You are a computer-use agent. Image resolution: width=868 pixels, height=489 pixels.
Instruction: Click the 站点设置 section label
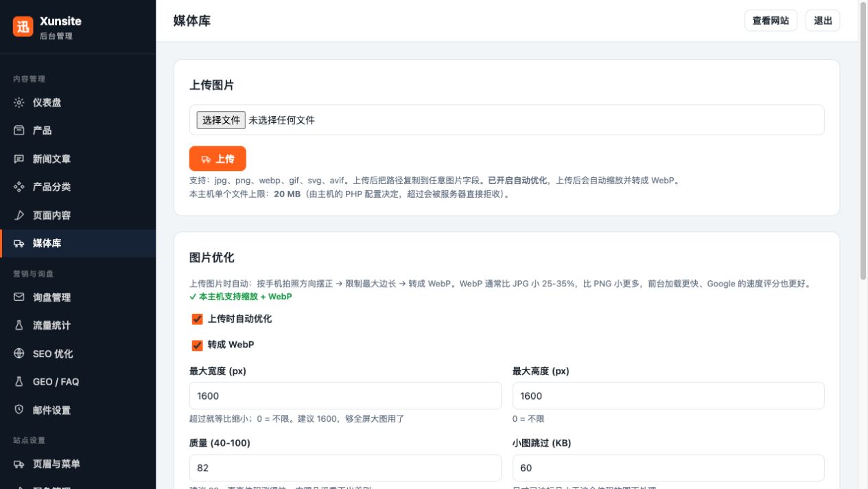29,440
